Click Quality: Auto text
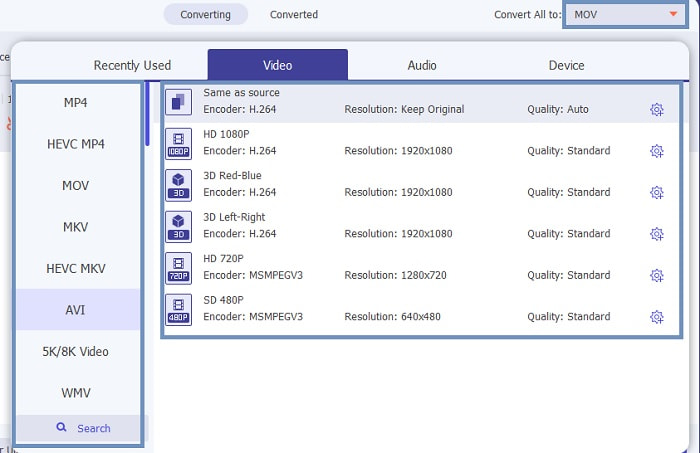Image resolution: width=700 pixels, height=453 pixels. coord(558,109)
